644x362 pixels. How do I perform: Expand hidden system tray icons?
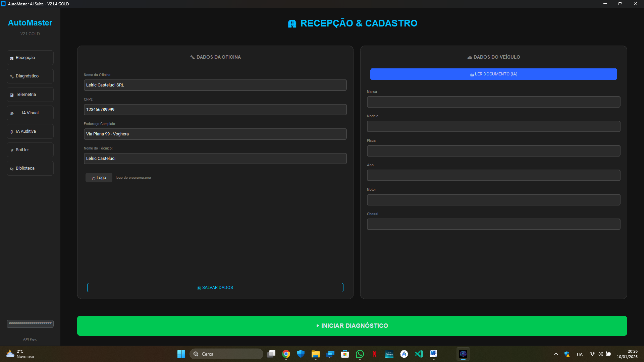click(556, 354)
